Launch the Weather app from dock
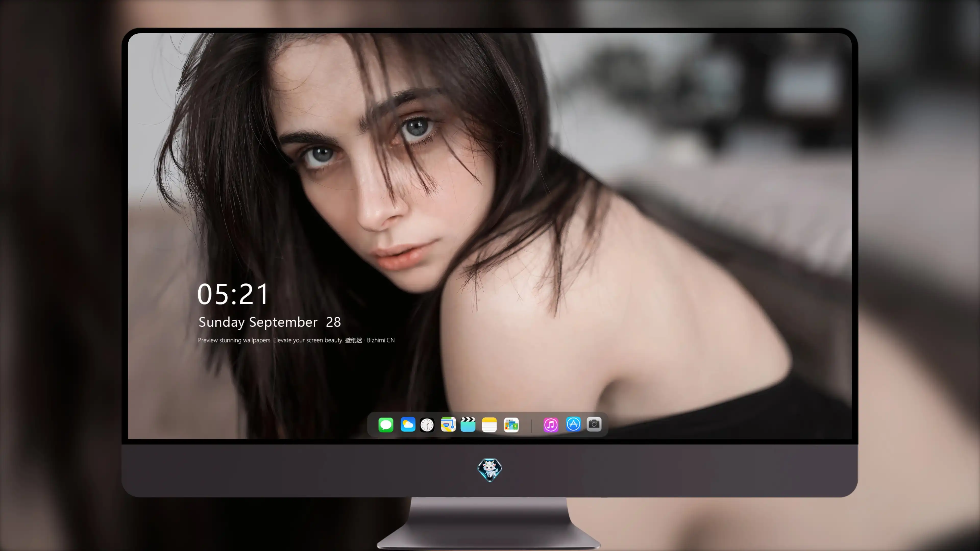Viewport: 980px width, 551px height. coord(408,424)
